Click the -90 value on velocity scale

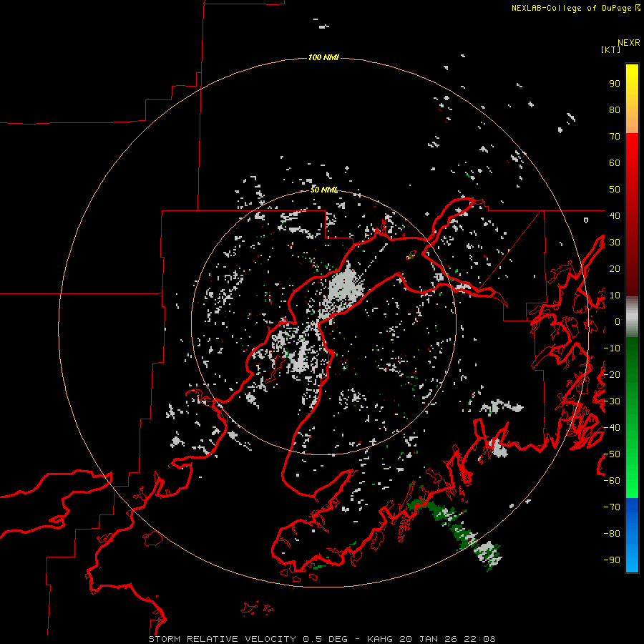point(612,560)
